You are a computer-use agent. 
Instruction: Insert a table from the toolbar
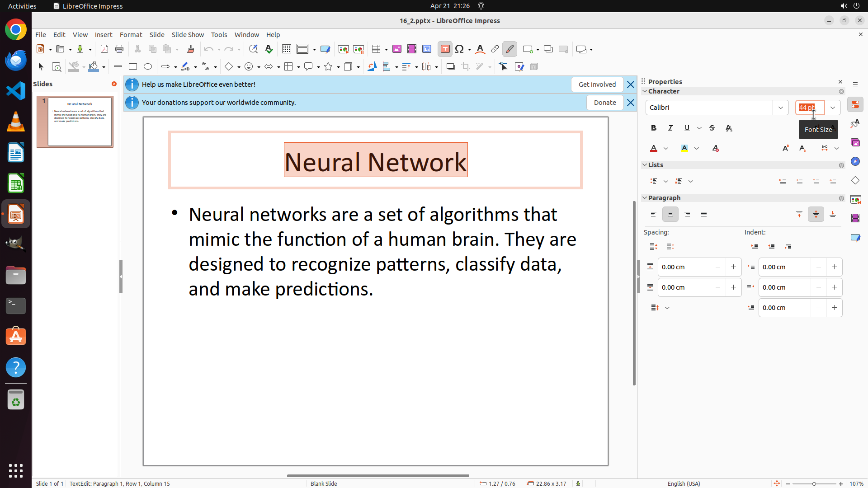(376, 49)
